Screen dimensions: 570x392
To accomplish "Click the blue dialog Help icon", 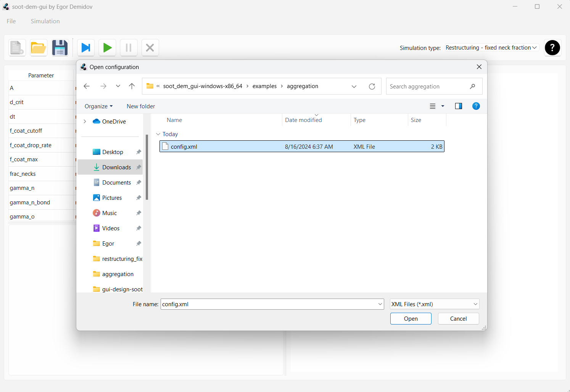I will click(x=476, y=106).
